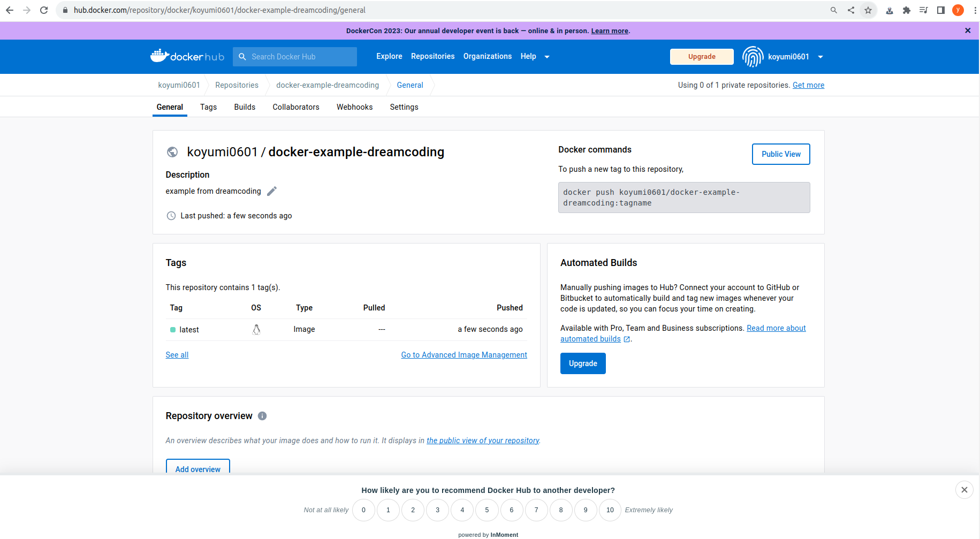Open Repositories in the top navigation
Image resolution: width=980 pixels, height=539 pixels.
coord(432,56)
